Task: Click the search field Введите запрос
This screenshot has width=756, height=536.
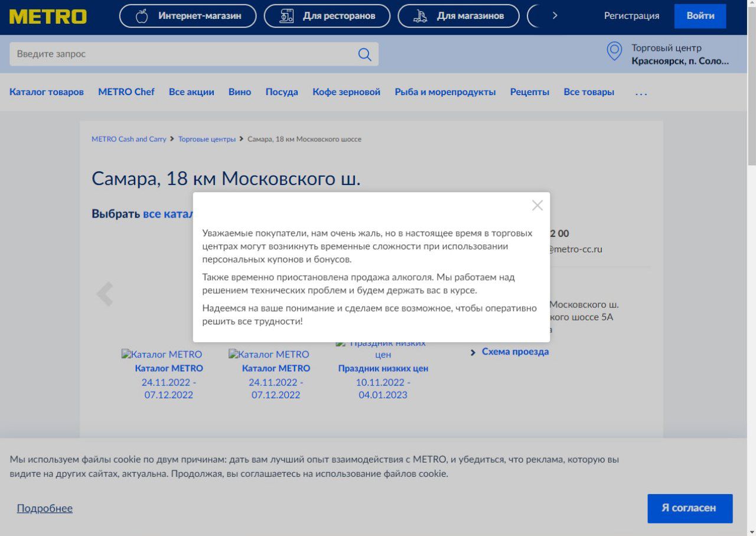Action: (x=194, y=54)
